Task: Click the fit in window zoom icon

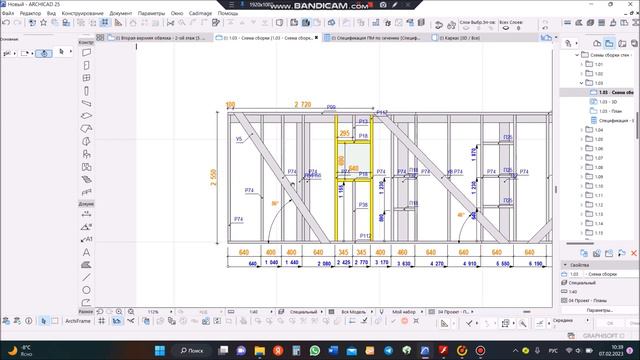Action: 131,311
